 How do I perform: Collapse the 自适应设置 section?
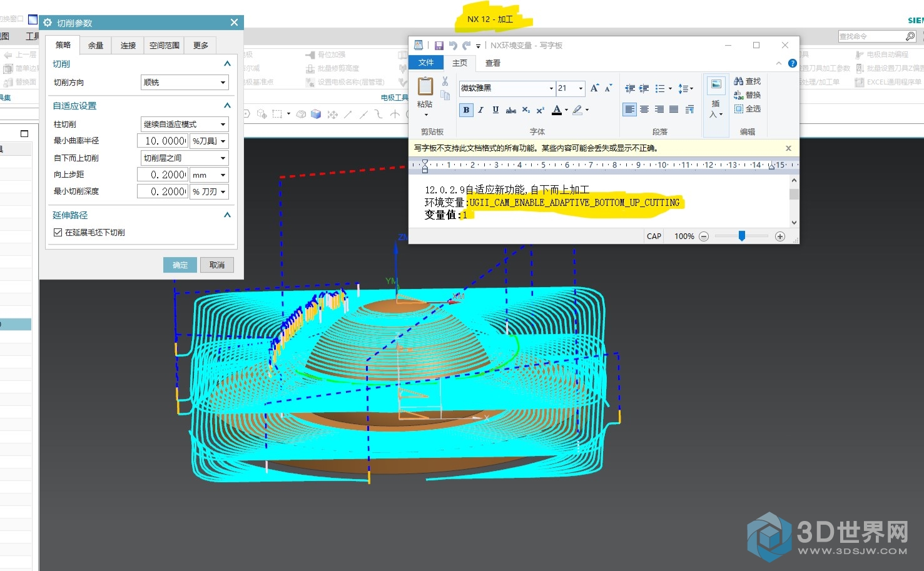227,106
